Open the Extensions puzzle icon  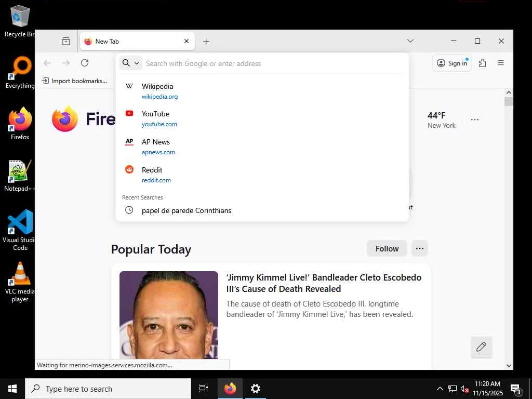(x=482, y=63)
